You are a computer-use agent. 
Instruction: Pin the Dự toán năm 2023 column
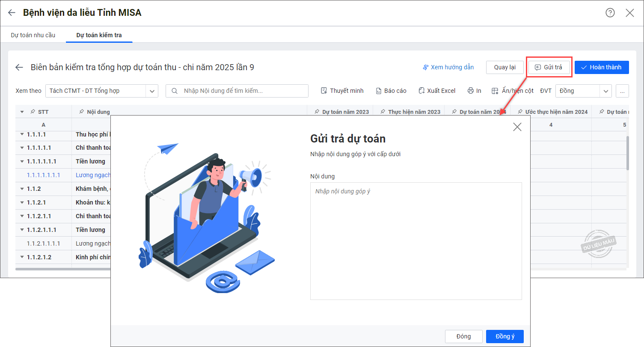[x=317, y=112]
